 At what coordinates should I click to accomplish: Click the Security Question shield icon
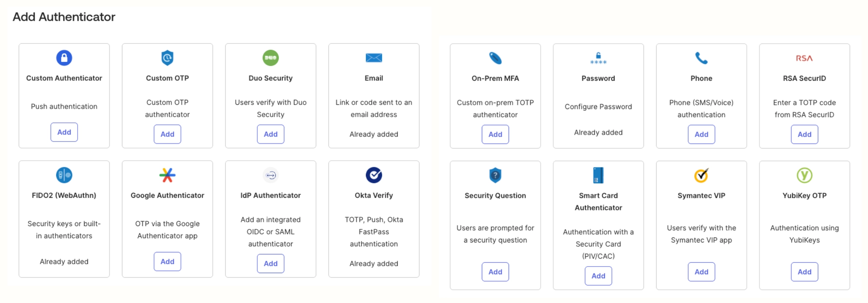(495, 175)
